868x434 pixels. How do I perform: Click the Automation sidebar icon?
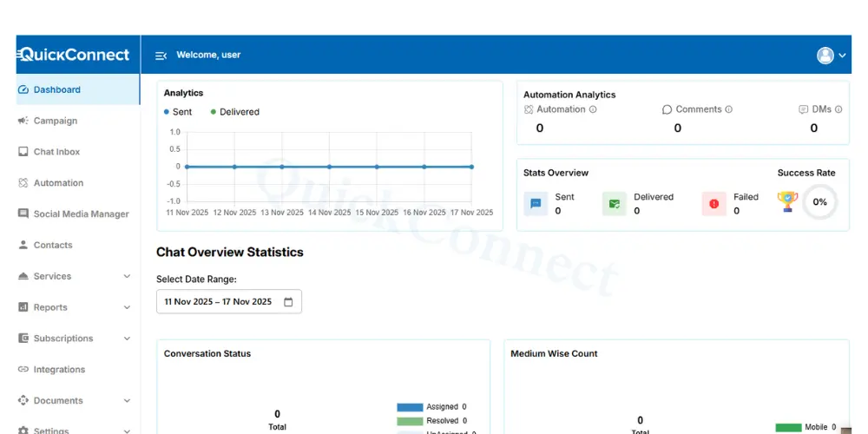(x=23, y=182)
